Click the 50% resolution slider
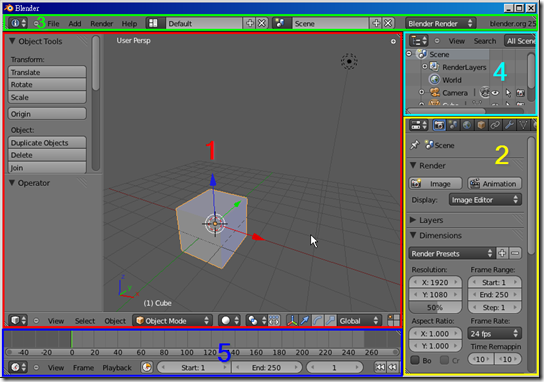 click(x=435, y=307)
